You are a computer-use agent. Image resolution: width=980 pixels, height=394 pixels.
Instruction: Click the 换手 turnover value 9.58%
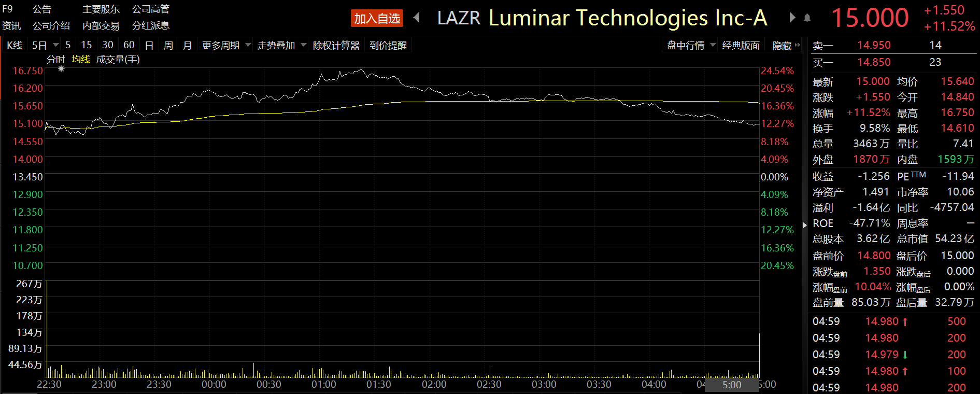(875, 128)
